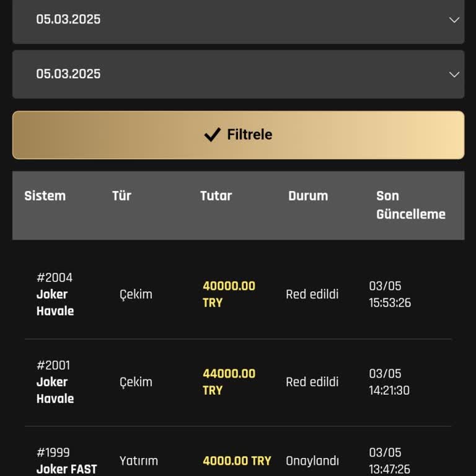Click the checkmark icon on Filtrele
The image size is (476, 476).
213,134
